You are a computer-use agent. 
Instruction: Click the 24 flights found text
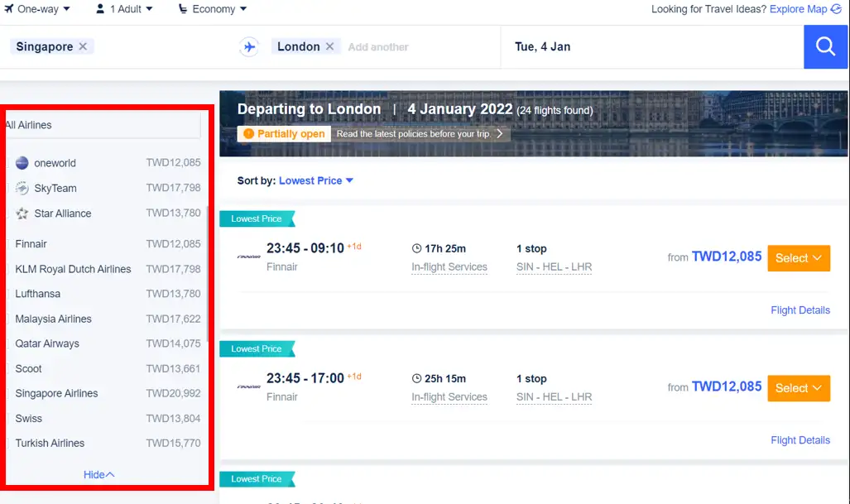click(555, 111)
